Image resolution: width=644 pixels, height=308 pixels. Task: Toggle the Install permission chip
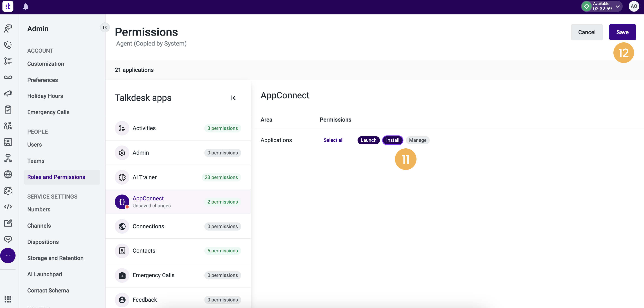point(392,140)
